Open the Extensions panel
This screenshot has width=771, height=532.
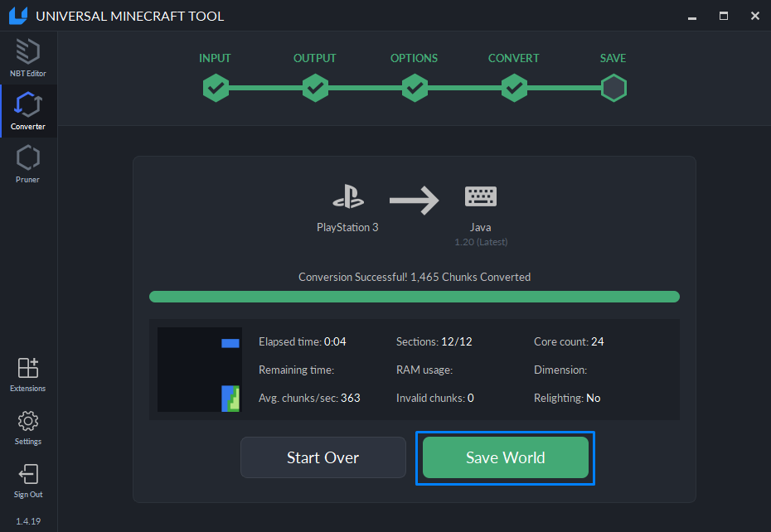tap(28, 375)
